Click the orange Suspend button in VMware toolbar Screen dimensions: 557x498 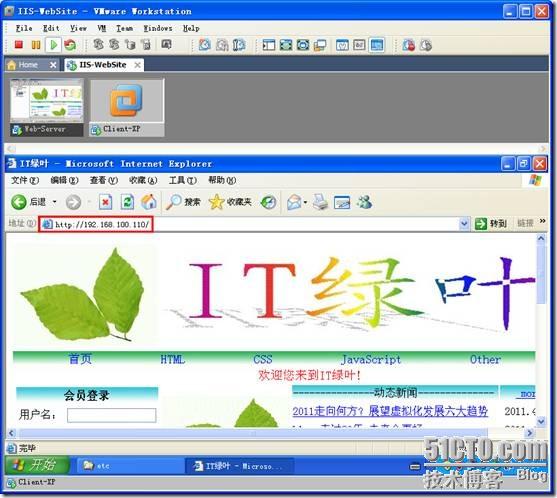coord(36,45)
